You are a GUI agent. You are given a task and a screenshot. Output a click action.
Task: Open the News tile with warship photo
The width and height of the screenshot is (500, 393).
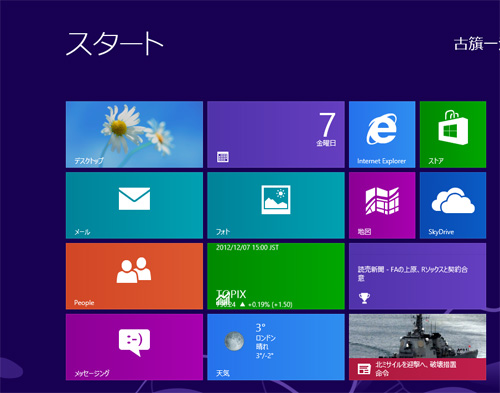click(417, 347)
